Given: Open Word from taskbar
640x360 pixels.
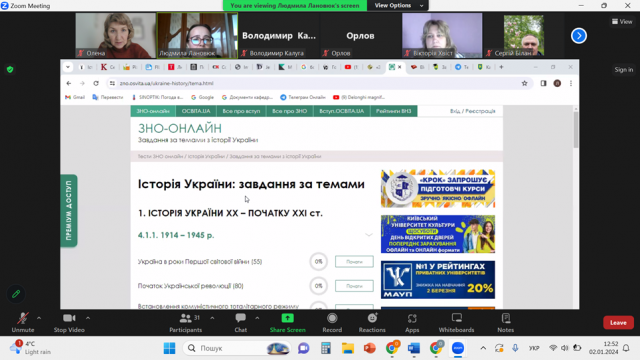Looking at the screenshot, I should 414,348.
